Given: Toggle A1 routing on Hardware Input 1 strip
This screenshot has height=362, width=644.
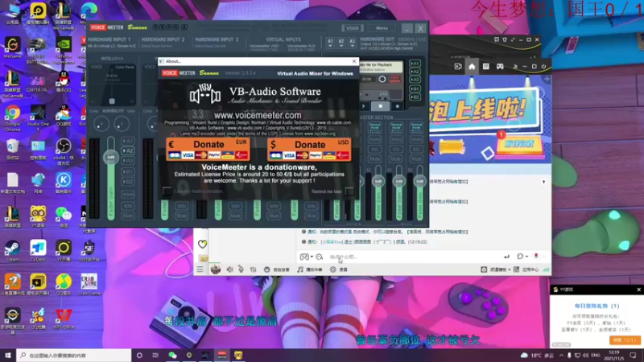Looking at the screenshot, I should pyautogui.click(x=128, y=141).
